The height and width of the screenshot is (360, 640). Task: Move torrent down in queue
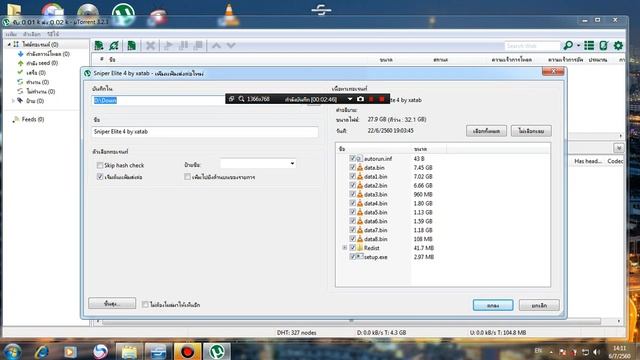tap(231, 46)
